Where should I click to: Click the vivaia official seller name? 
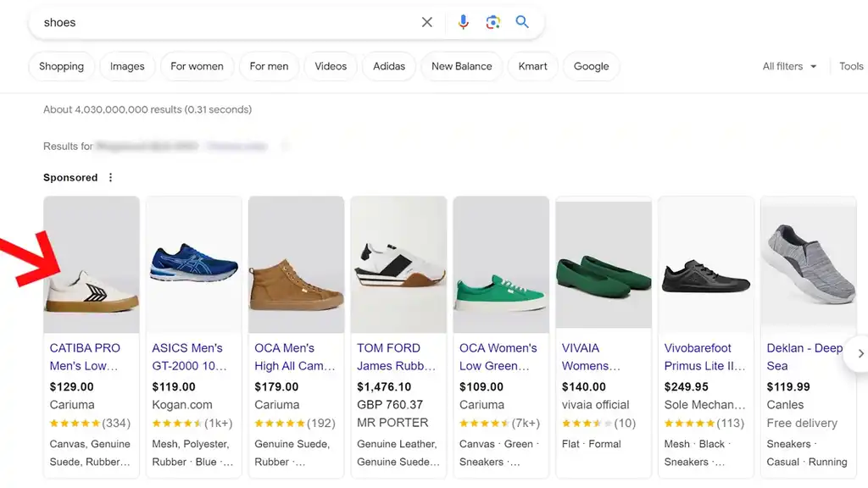595,405
